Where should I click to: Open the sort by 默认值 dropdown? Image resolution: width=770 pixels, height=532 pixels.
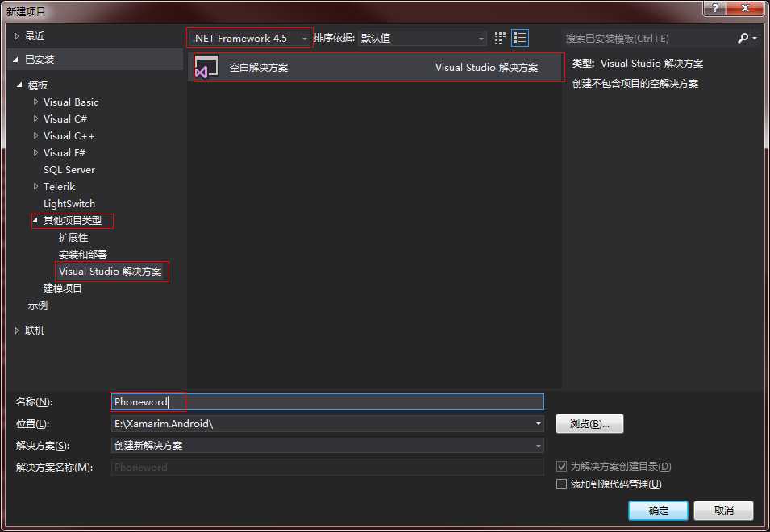[422, 38]
